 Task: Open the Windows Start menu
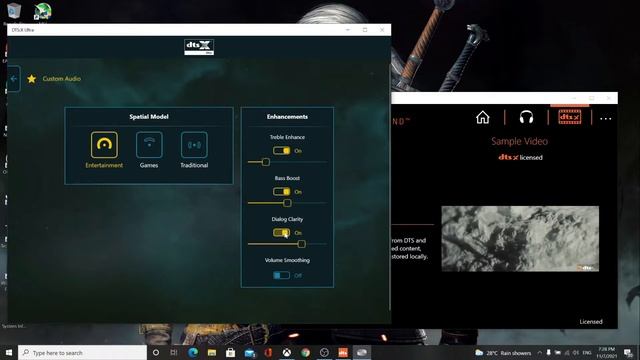pos(9,352)
